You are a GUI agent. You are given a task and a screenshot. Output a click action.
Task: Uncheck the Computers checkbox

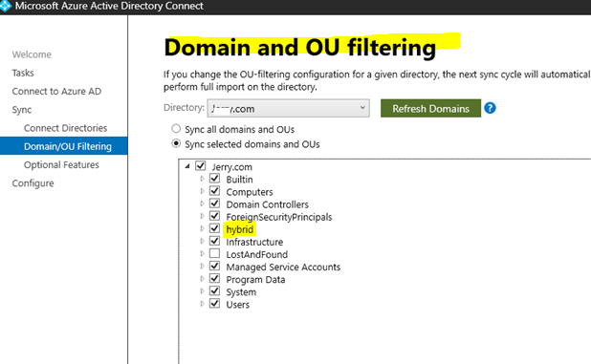pos(214,191)
